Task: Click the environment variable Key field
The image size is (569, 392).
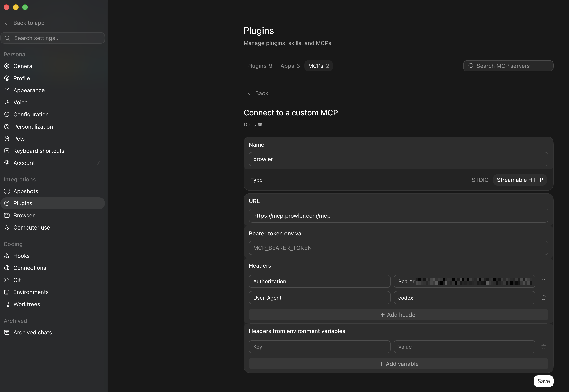Action: [319, 347]
